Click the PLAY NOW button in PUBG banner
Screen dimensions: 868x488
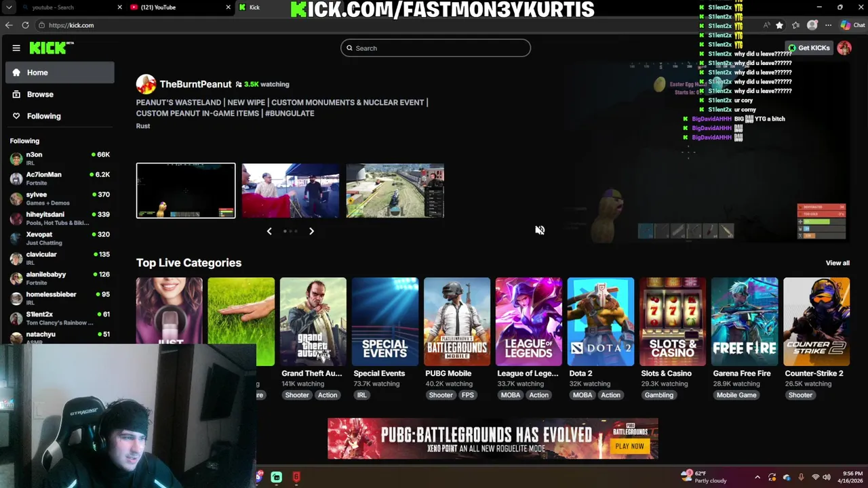tap(629, 446)
